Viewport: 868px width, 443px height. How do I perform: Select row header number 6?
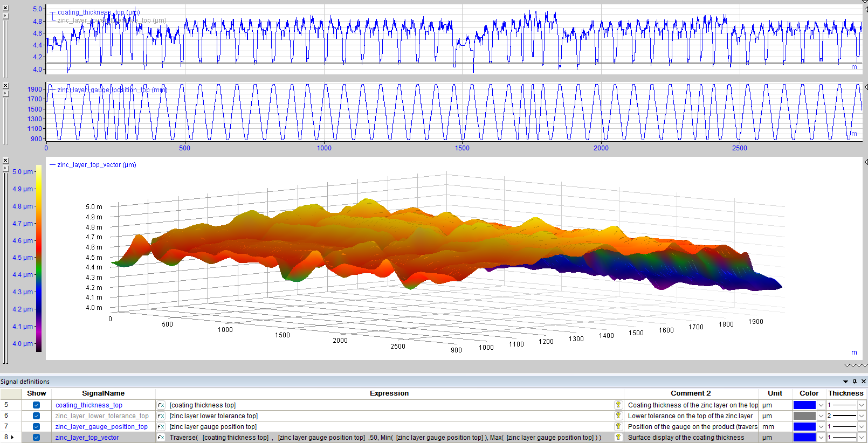(11, 416)
